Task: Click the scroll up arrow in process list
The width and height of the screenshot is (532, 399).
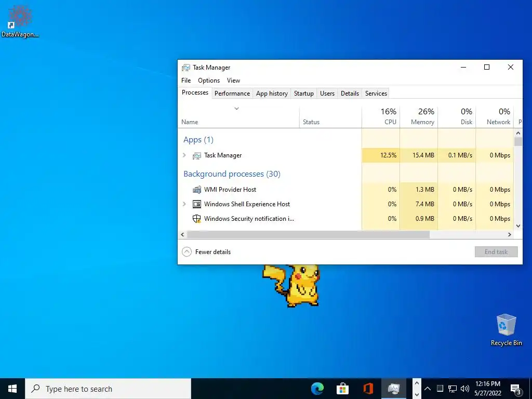Action: click(518, 133)
